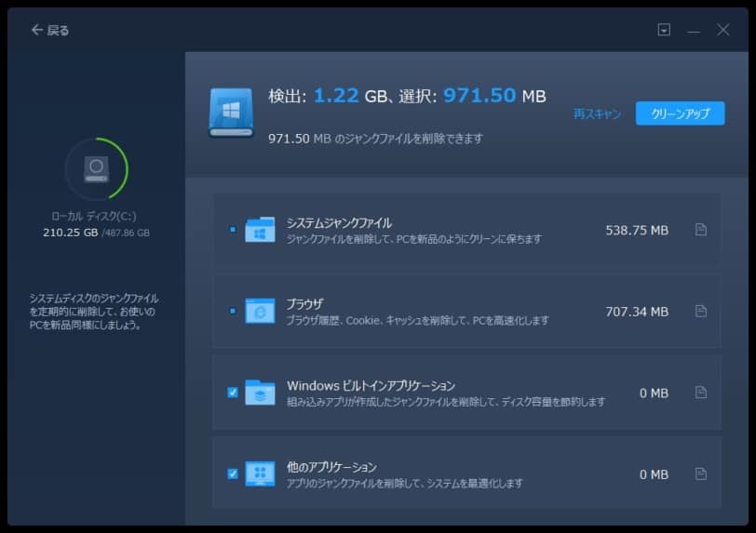This screenshot has height=533, width=756.
Task: Click the circular local disk usage indicator
Action: [x=96, y=168]
